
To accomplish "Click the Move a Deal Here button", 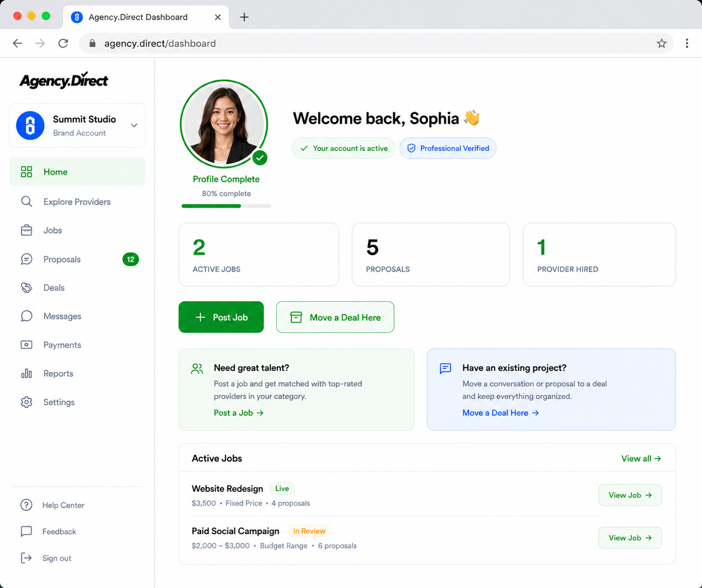I will (x=335, y=317).
